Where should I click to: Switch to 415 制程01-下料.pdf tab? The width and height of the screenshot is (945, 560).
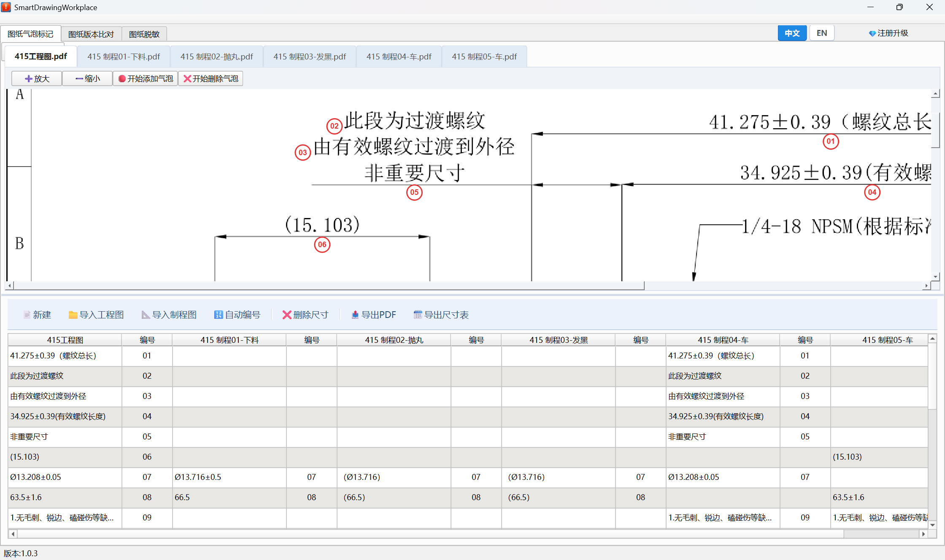pos(124,57)
